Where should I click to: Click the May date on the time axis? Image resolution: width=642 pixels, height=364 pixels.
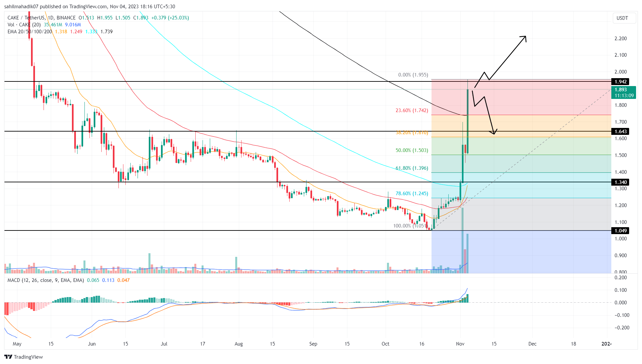[17, 344]
